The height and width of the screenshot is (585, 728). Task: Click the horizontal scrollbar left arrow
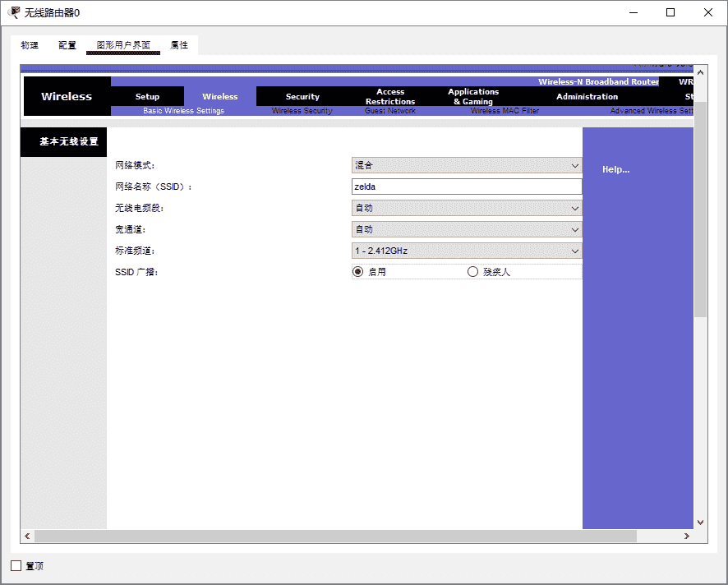27,537
